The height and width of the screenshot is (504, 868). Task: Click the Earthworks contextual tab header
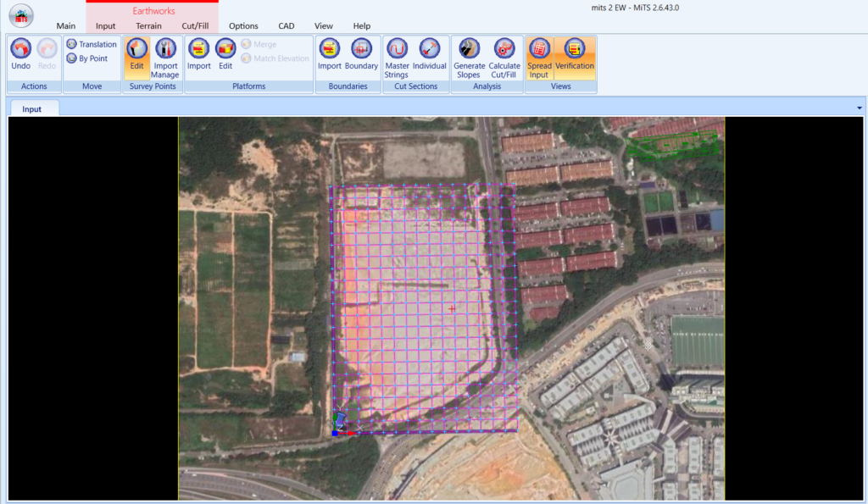153,11
